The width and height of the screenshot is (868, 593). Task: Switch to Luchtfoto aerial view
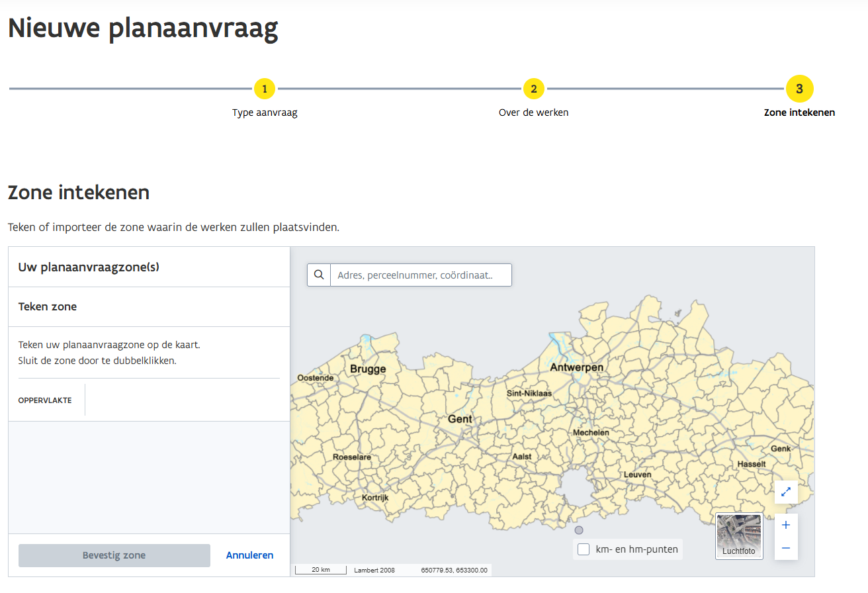(739, 536)
